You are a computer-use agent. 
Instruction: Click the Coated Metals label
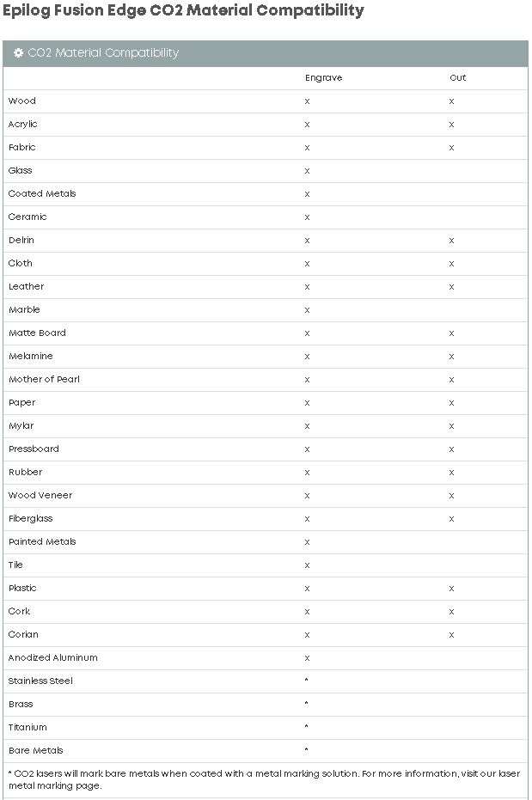(42, 194)
